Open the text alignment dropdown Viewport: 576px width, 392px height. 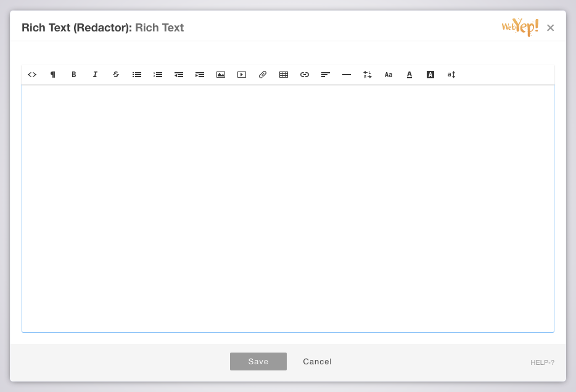pos(326,75)
